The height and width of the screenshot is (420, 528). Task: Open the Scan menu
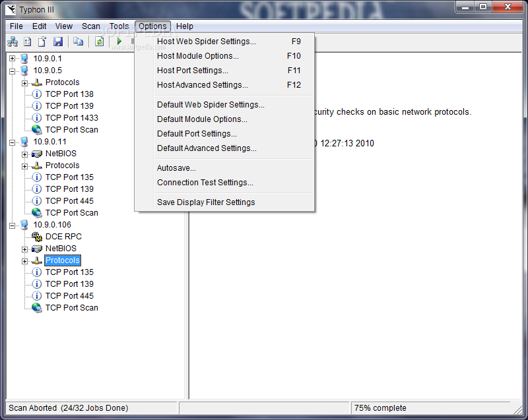point(91,26)
